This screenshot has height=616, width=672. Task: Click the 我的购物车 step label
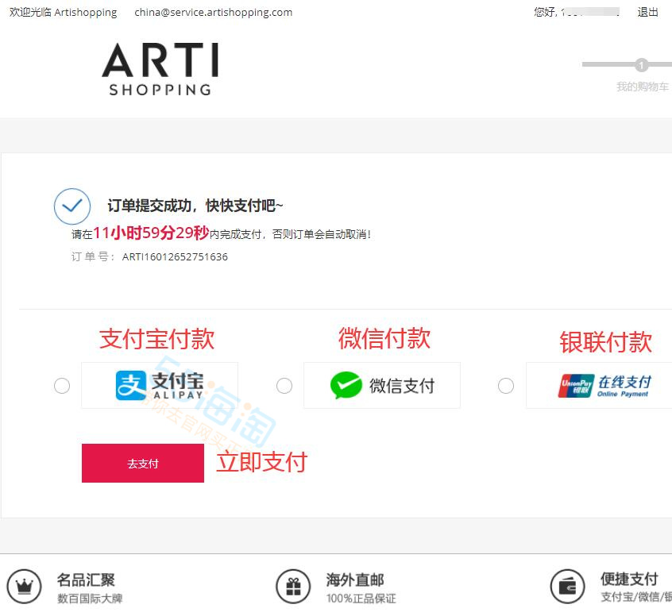pos(643,87)
